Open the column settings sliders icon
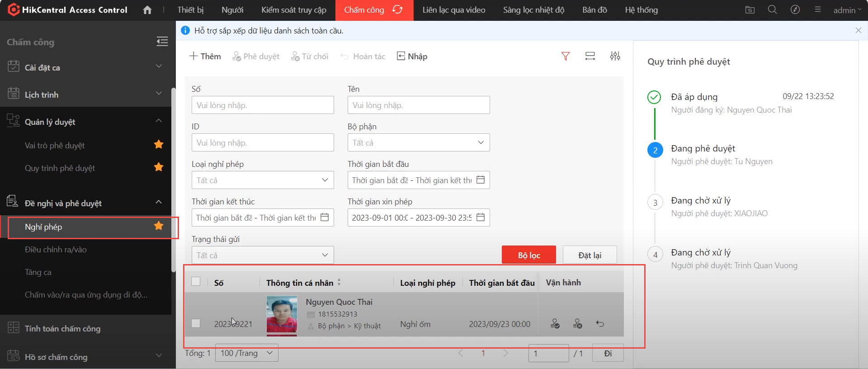This screenshot has width=868, height=369. (x=615, y=56)
